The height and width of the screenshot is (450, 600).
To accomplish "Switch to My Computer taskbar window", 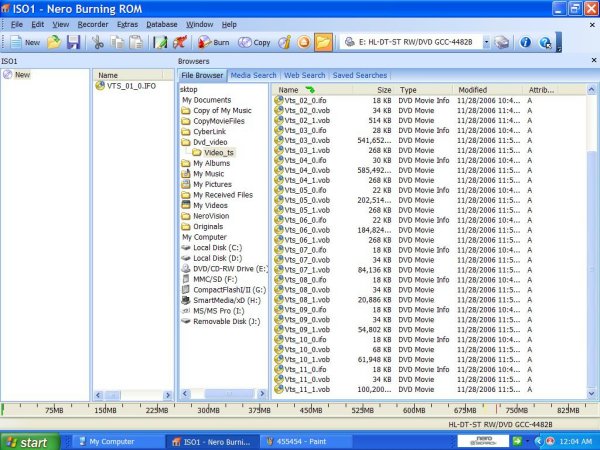I will pyautogui.click(x=116, y=442).
